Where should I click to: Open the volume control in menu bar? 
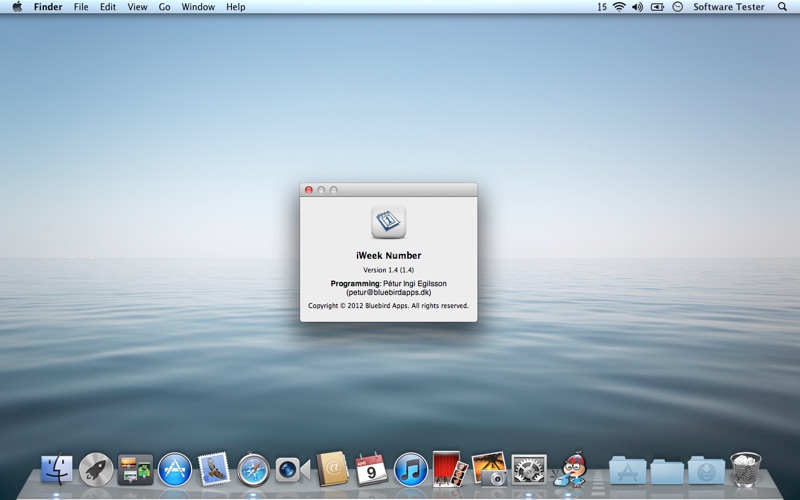(x=637, y=7)
